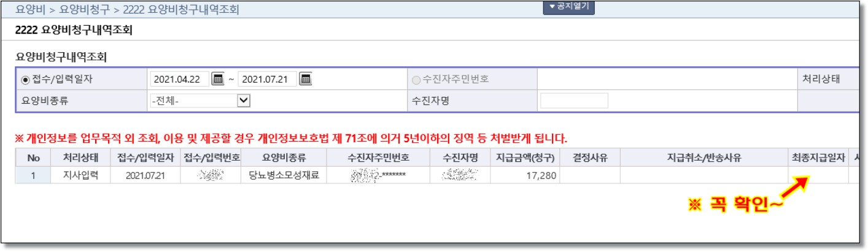Open the end date calendar picker
The image size is (868, 252).
coord(306,79)
